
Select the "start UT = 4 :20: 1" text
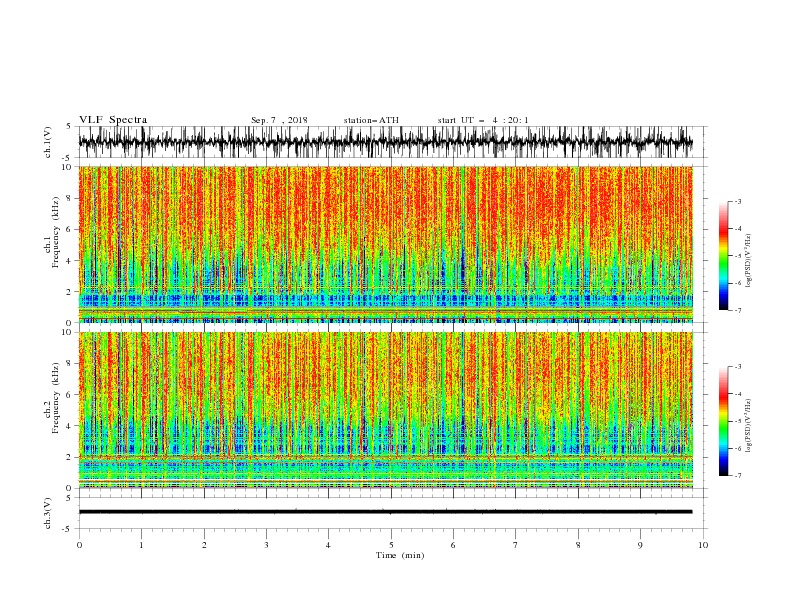point(483,120)
